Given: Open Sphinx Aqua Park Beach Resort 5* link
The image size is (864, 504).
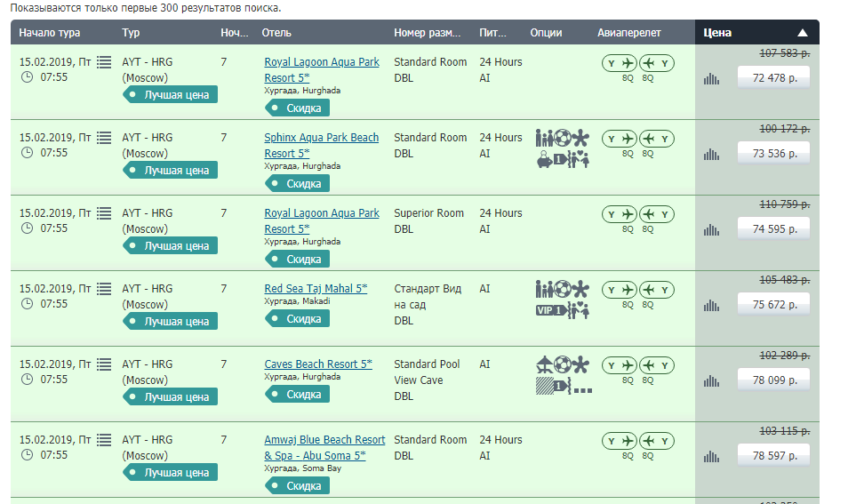Looking at the screenshot, I should (x=321, y=146).
